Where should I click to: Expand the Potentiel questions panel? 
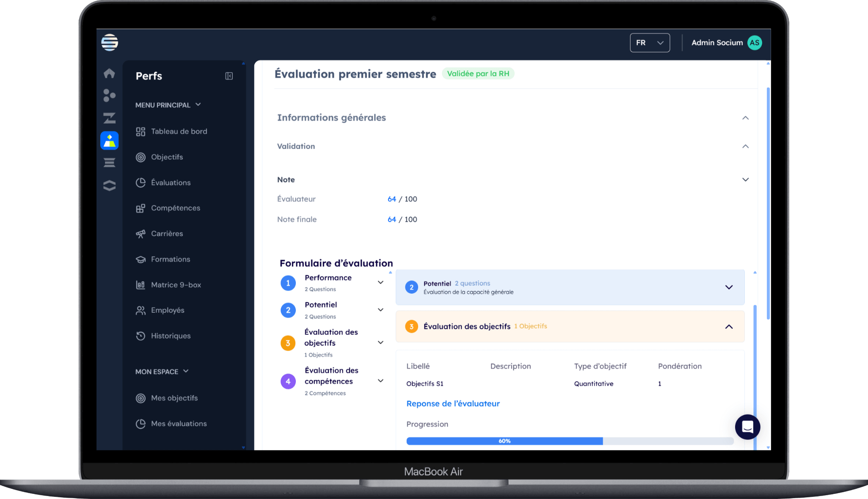(x=729, y=287)
